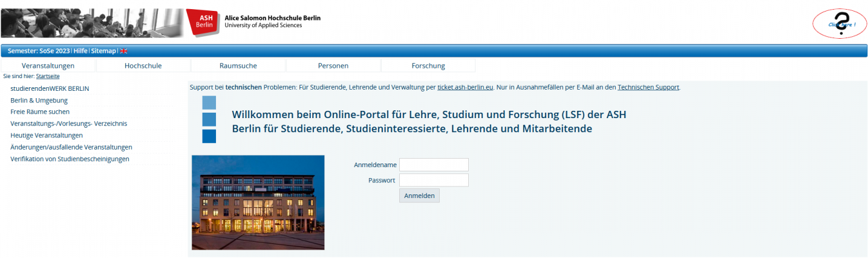
Task: Focus the Anmeldename input field
Action: tap(434, 165)
